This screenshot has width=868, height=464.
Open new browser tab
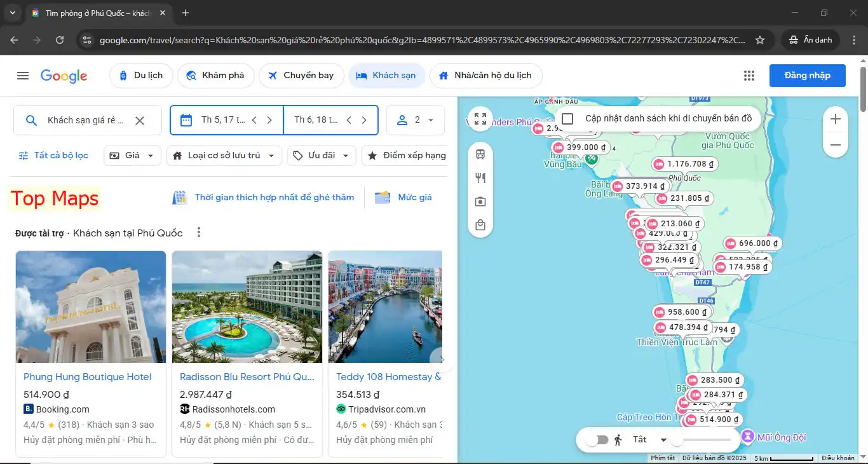186,13
